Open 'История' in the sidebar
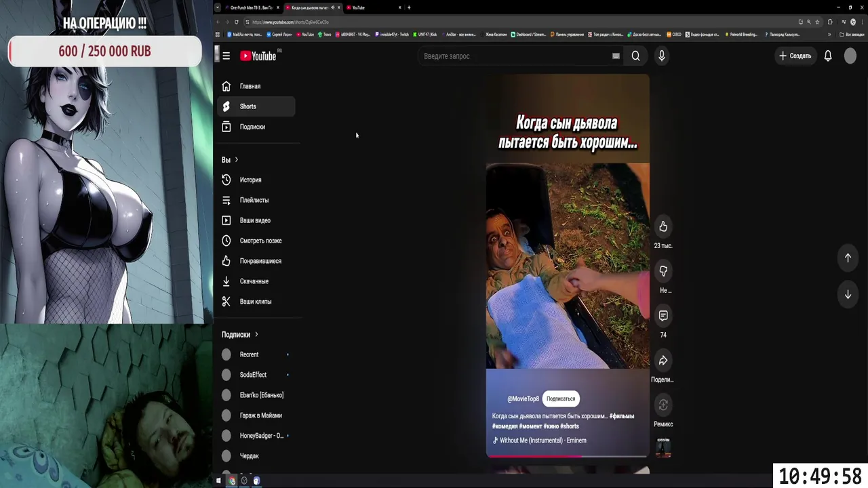868x488 pixels. click(256, 180)
